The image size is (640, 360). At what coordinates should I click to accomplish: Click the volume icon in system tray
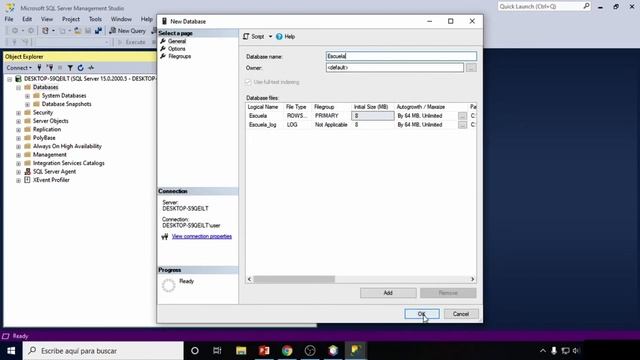[576, 351]
